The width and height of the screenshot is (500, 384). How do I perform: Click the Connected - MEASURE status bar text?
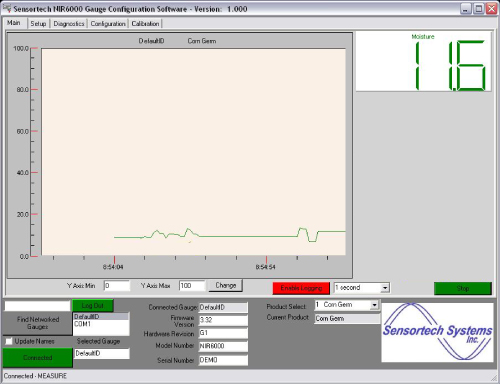point(35,376)
